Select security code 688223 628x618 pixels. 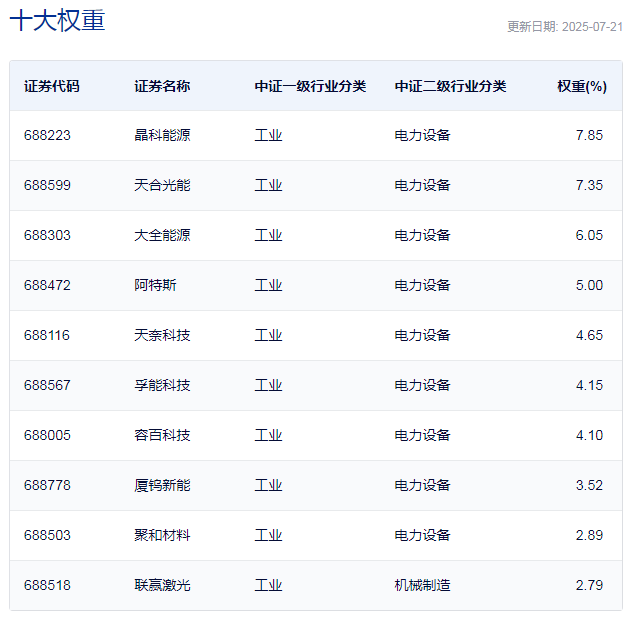pyautogui.click(x=47, y=135)
